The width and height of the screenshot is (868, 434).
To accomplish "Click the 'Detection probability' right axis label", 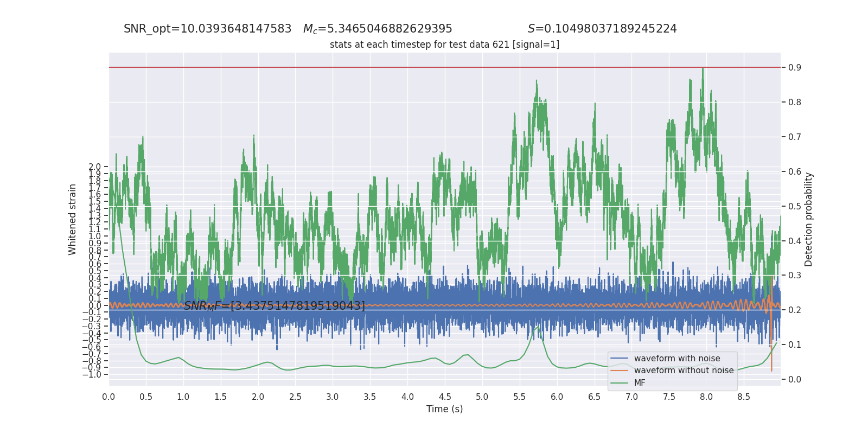I will coord(808,219).
